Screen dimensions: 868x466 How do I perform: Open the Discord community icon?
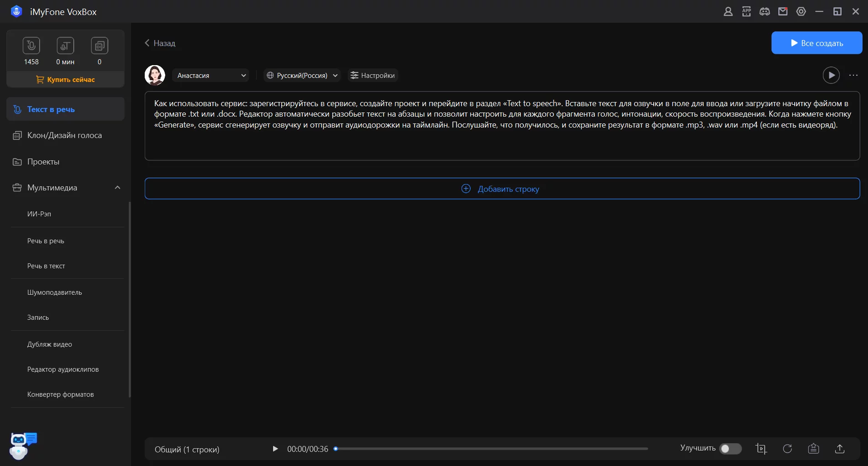coord(765,11)
